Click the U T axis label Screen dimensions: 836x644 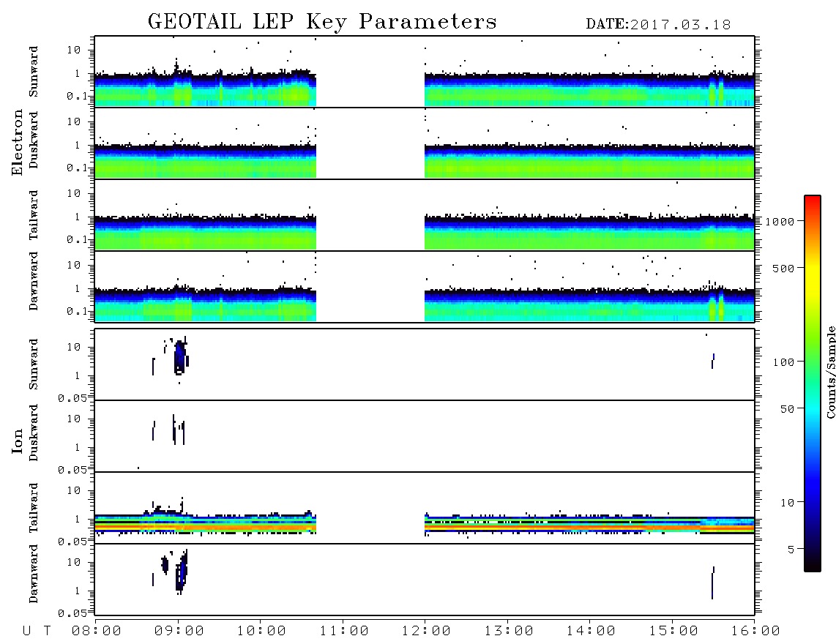tap(37, 632)
